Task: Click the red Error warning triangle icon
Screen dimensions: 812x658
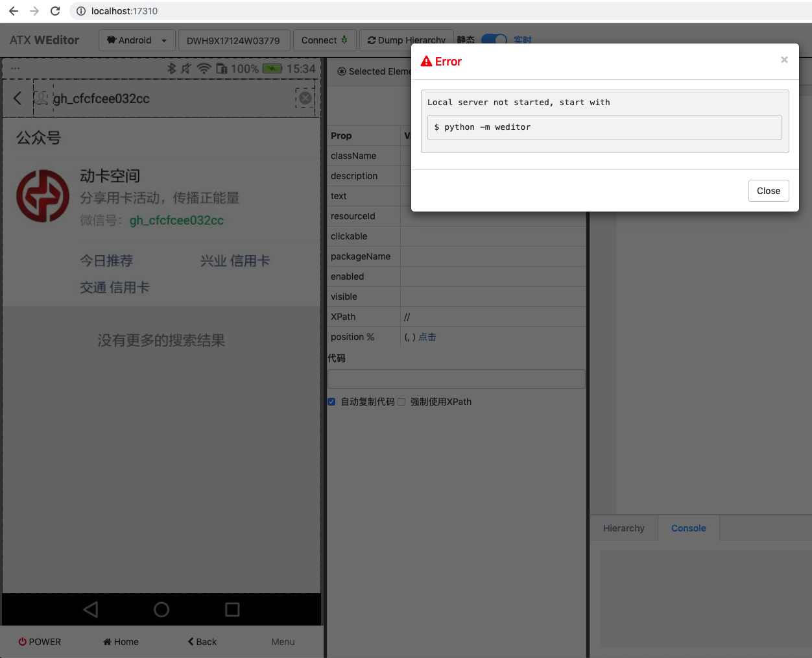Action: pyautogui.click(x=426, y=61)
